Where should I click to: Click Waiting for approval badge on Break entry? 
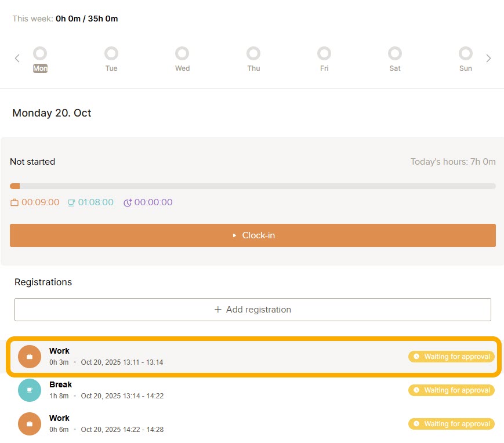pyautogui.click(x=451, y=390)
